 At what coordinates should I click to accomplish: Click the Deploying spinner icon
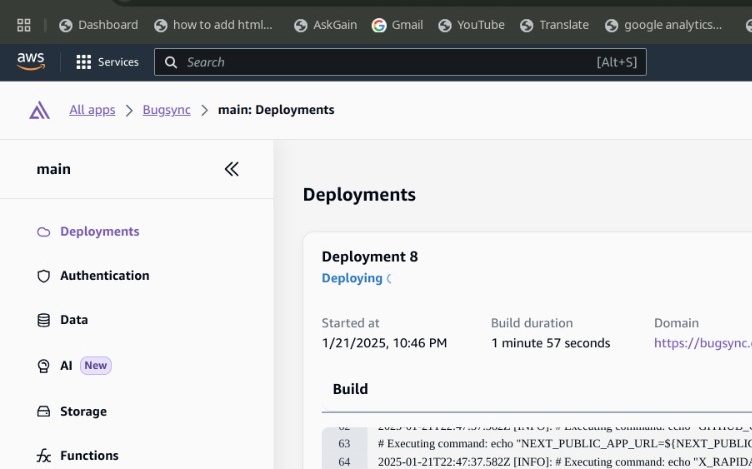coord(389,278)
